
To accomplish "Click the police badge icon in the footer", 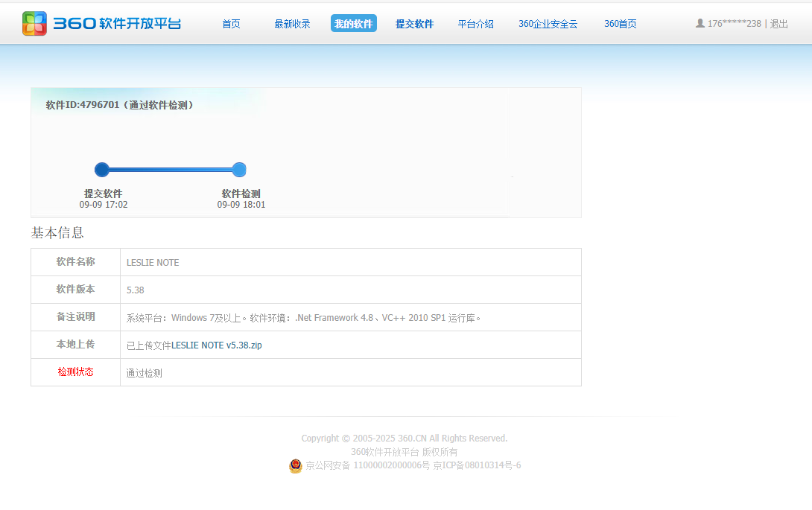I will pos(295,465).
